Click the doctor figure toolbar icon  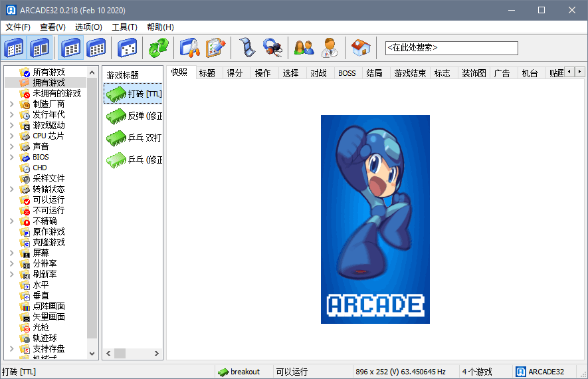pyautogui.click(x=329, y=48)
